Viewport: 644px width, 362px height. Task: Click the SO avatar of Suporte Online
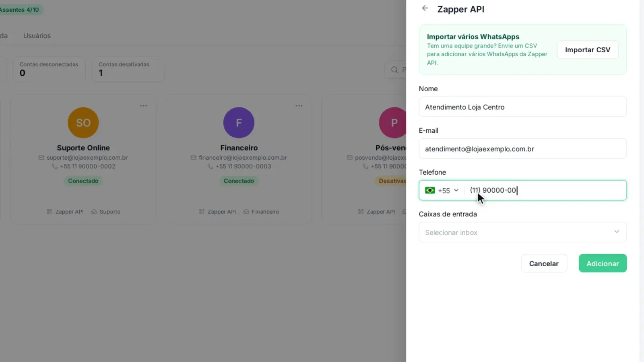(83, 123)
